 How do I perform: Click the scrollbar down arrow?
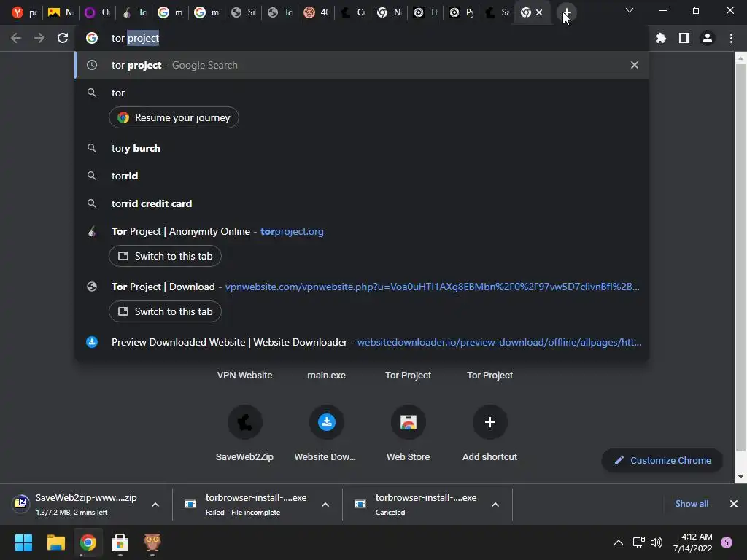740,477
